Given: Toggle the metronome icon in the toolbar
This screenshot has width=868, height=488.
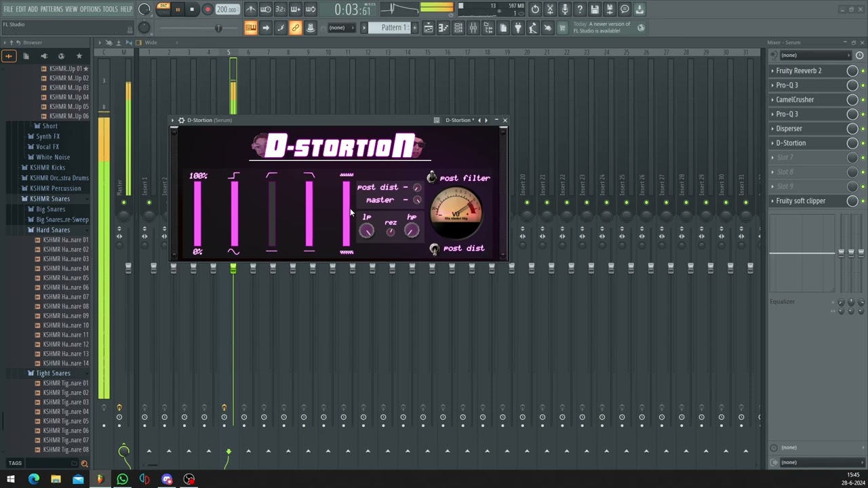Looking at the screenshot, I should point(251,9).
